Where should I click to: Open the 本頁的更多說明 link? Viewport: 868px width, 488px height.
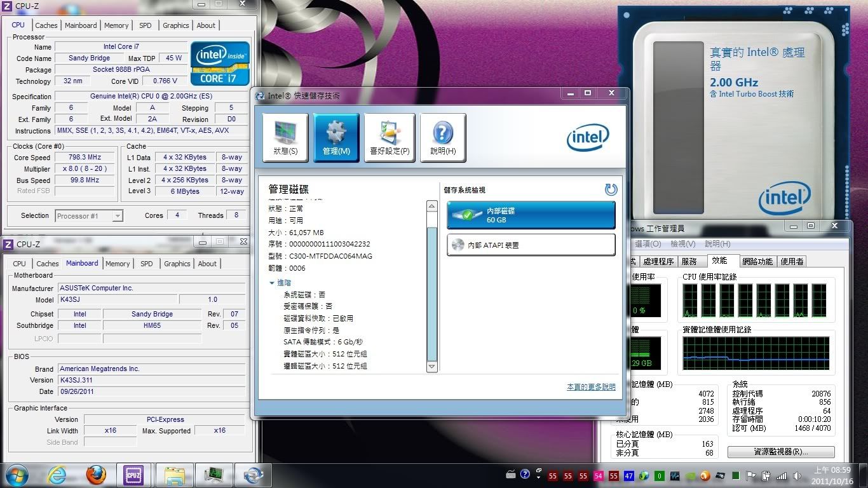click(x=591, y=387)
